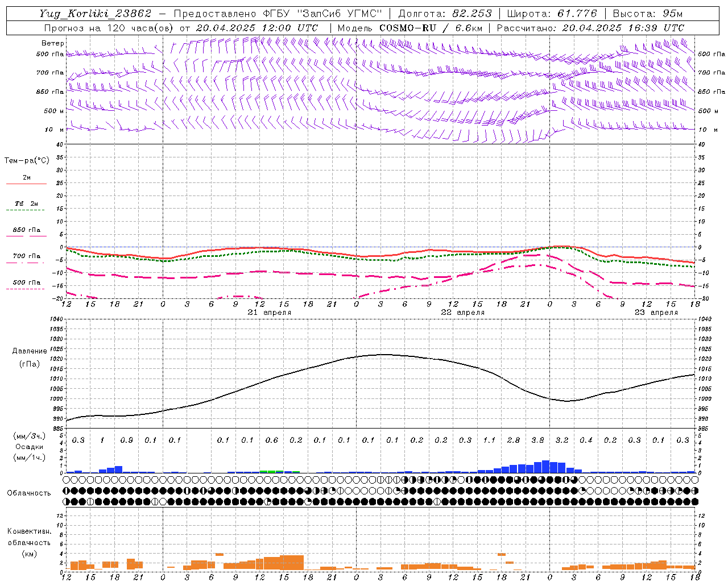
Task: Click the 'Широта: 61.776' header field
Action: pyautogui.click(x=552, y=14)
